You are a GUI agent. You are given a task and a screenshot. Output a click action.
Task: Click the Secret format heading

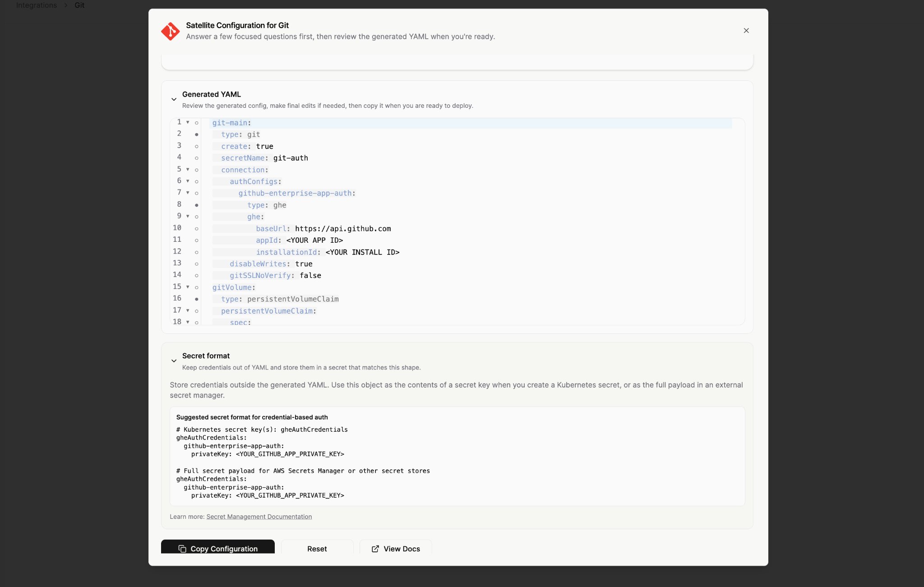(206, 356)
